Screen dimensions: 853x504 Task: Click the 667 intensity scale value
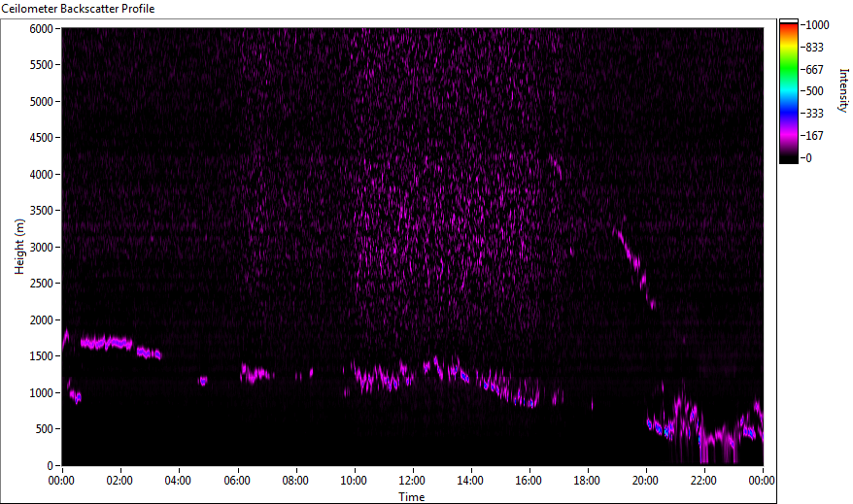(x=814, y=70)
